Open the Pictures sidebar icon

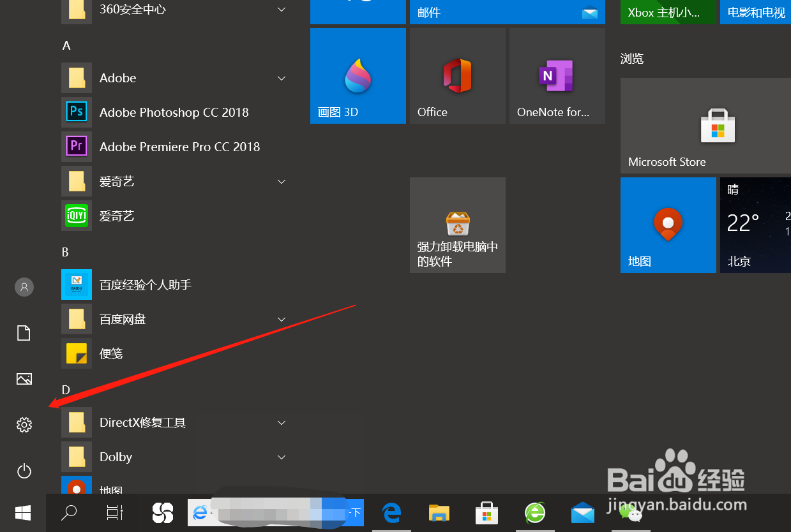(24, 379)
